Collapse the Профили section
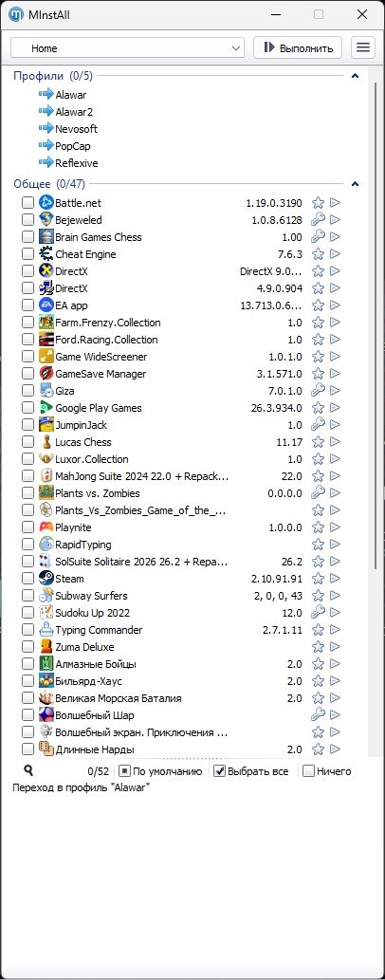This screenshot has height=980, width=385. [355, 76]
